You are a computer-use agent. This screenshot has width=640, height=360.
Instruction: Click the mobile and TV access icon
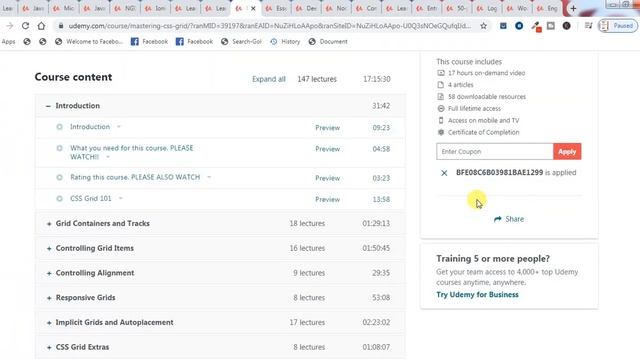(x=441, y=120)
